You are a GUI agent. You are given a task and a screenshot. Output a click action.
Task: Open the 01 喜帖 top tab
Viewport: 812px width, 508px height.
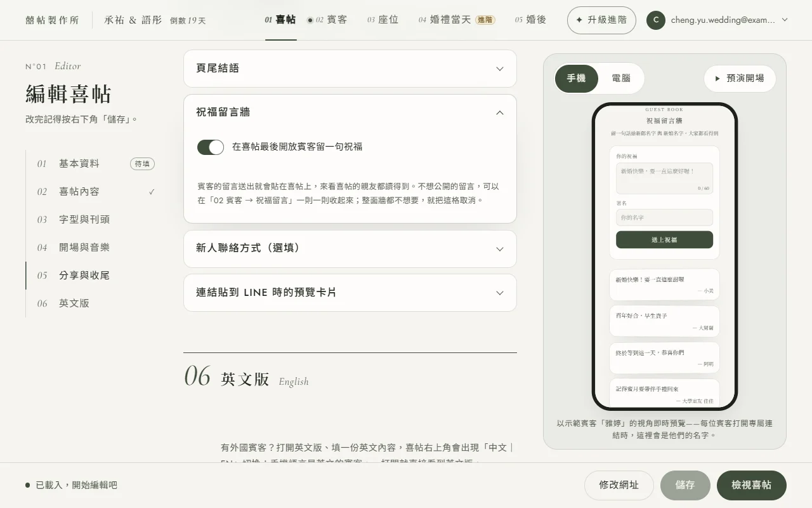click(280, 20)
